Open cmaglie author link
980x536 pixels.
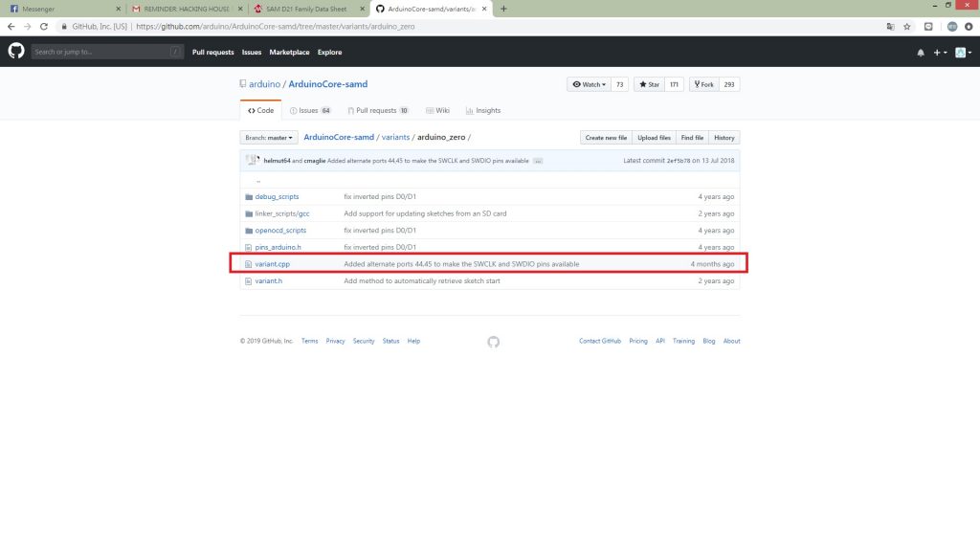pos(314,161)
